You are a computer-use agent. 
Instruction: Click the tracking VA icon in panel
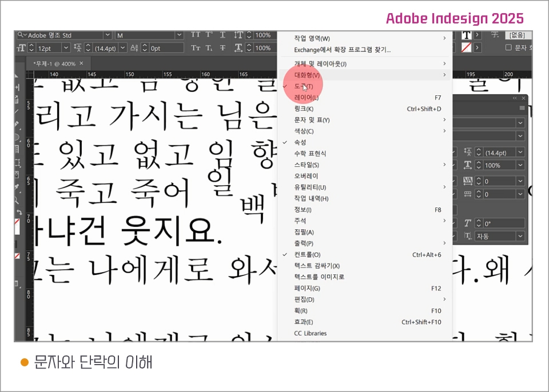coord(468,181)
